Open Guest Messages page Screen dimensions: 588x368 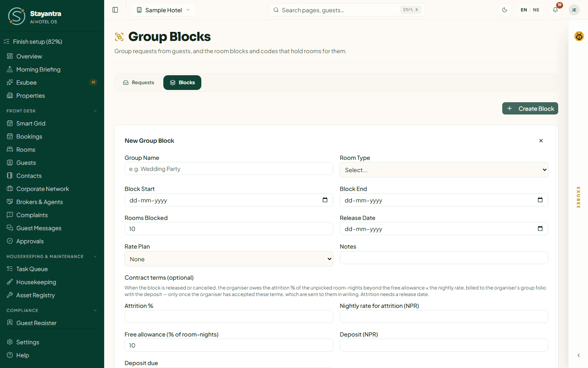click(x=52, y=228)
